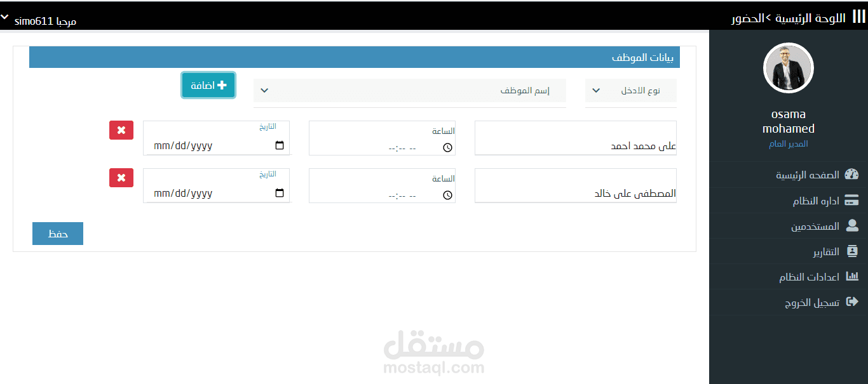Remove the المصطفى على خالد row

(x=121, y=178)
